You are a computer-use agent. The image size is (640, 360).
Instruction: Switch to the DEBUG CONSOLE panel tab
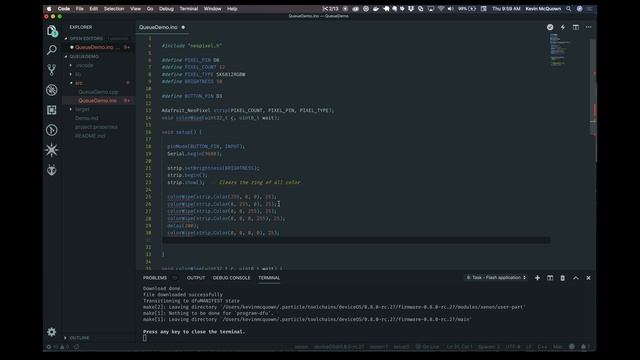[231, 278]
